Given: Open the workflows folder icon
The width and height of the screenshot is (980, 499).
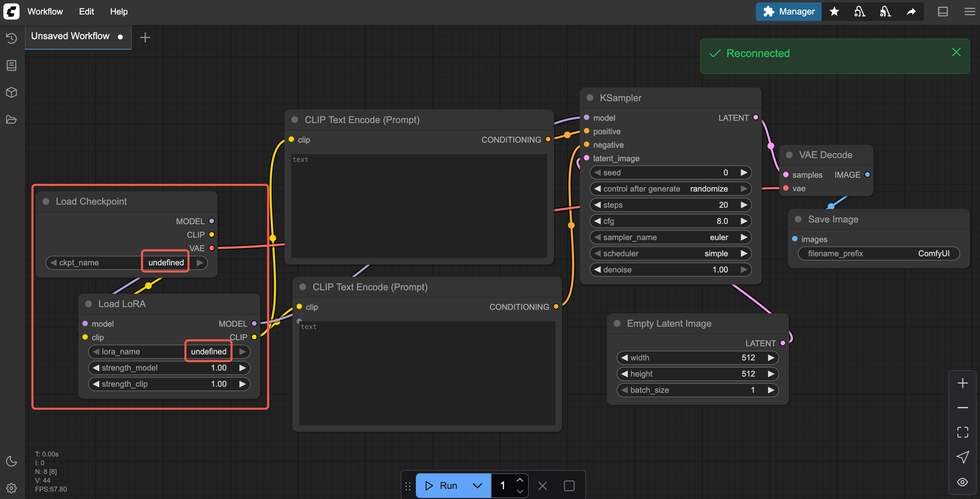Looking at the screenshot, I should (11, 120).
